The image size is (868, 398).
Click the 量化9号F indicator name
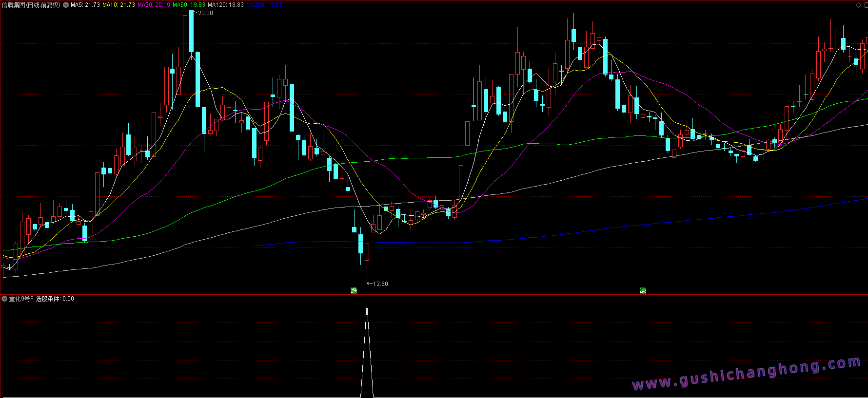[x=21, y=299]
